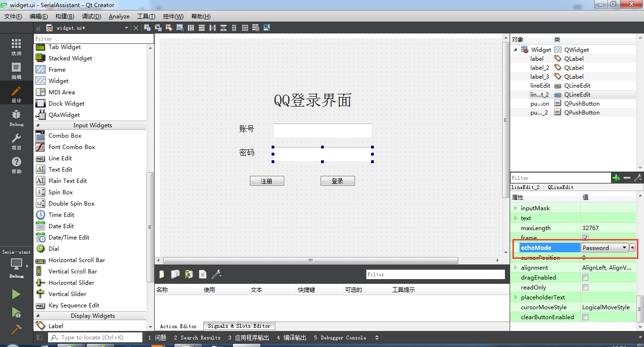The image size is (644, 347).
Task: Click the 注册 button on the QQ login form
Action: [x=267, y=181]
